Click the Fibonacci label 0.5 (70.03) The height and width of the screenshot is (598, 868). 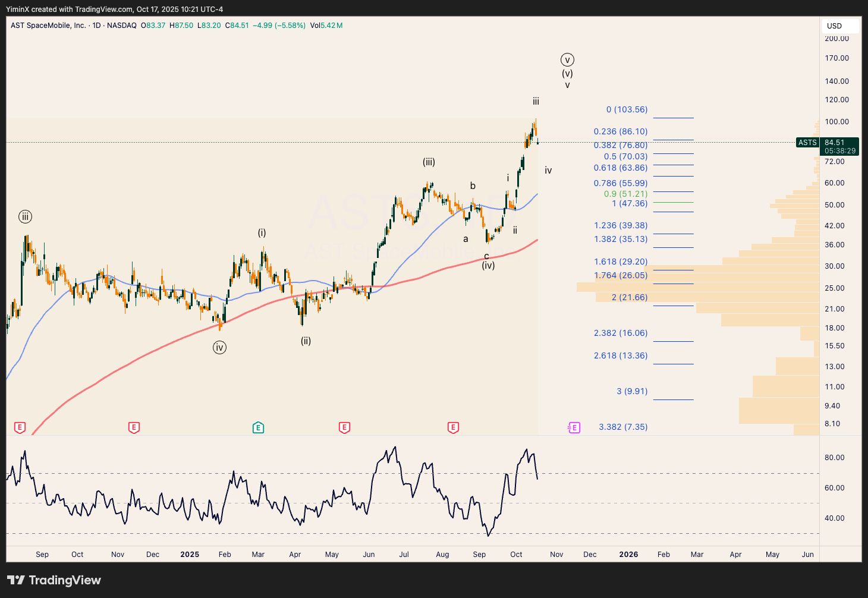(625, 156)
